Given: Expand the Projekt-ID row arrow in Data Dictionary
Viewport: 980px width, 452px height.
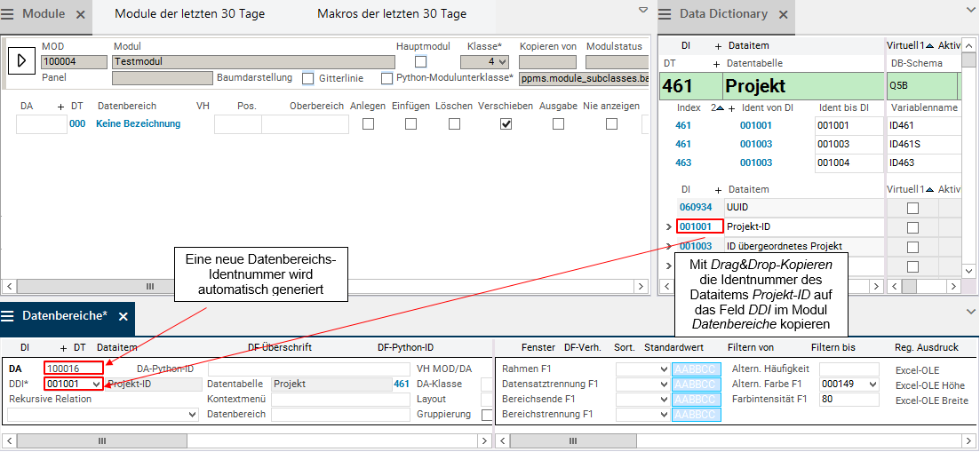Looking at the screenshot, I should tap(669, 227).
